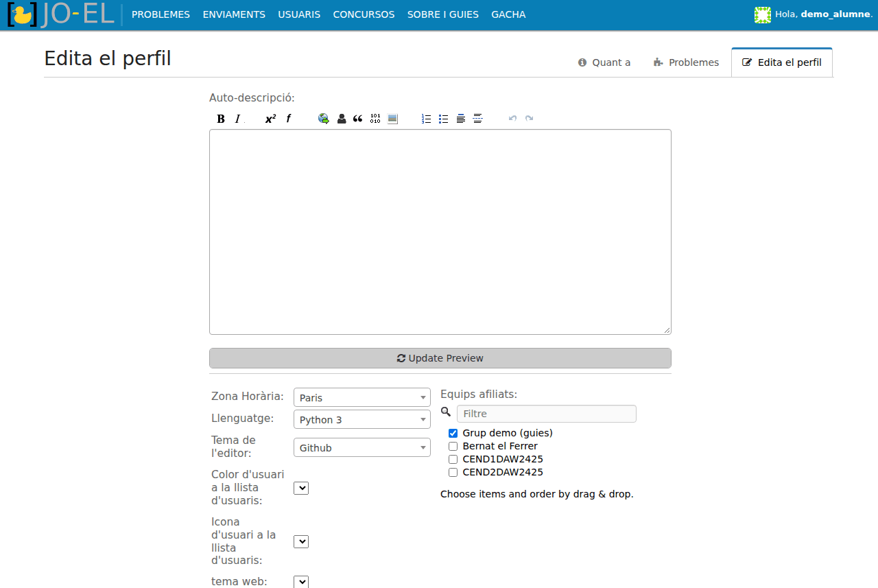The image size is (878, 588).
Task: Go to the USUARIS menu item
Action: 299,14
